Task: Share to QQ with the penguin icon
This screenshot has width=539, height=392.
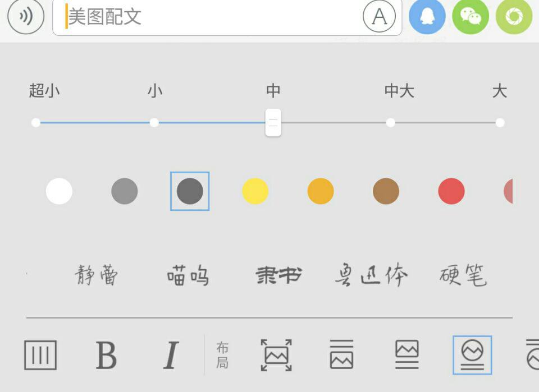Action: [x=427, y=17]
